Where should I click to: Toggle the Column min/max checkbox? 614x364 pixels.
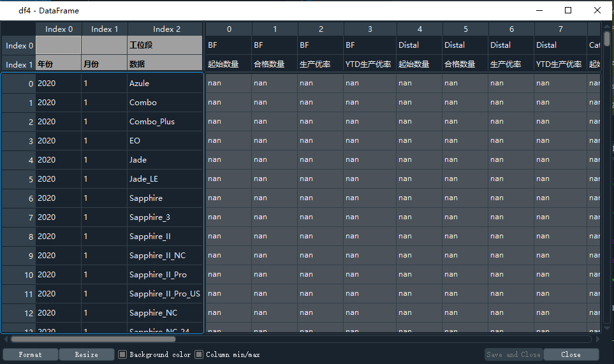(199, 354)
